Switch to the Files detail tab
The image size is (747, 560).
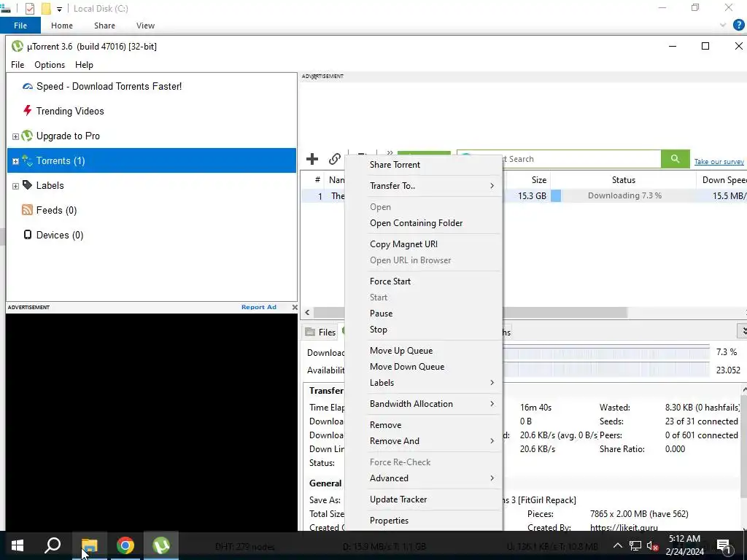(x=321, y=332)
